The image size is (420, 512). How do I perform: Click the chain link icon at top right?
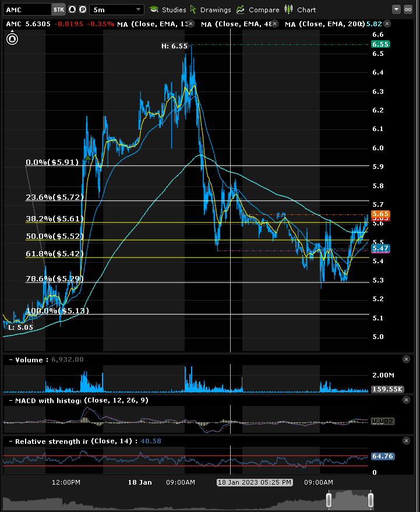coord(408,9)
